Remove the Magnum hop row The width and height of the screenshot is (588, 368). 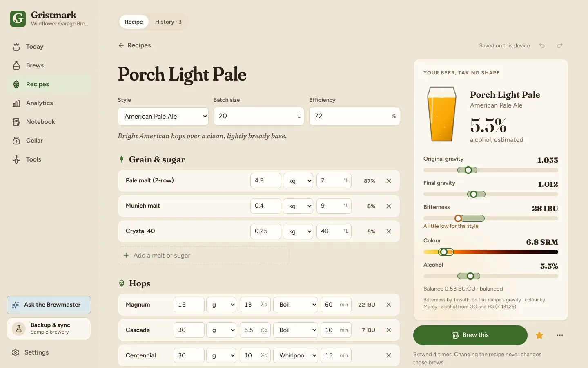389,305
